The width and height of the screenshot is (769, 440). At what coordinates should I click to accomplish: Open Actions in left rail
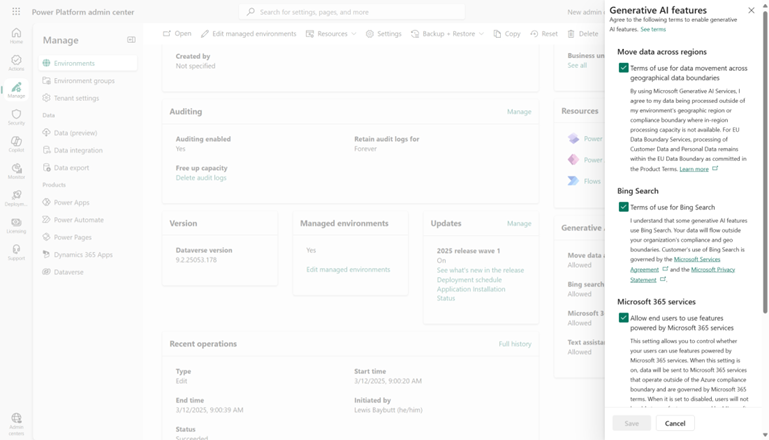(16, 62)
